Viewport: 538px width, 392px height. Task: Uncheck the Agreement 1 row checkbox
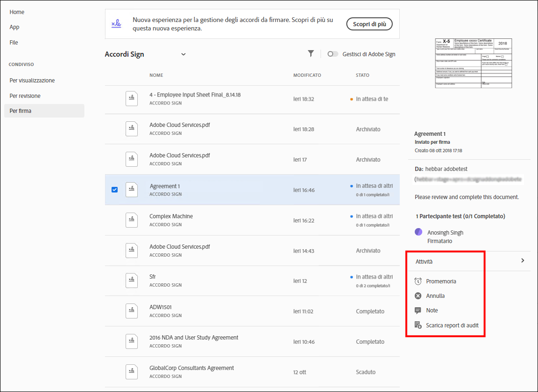[x=114, y=190]
